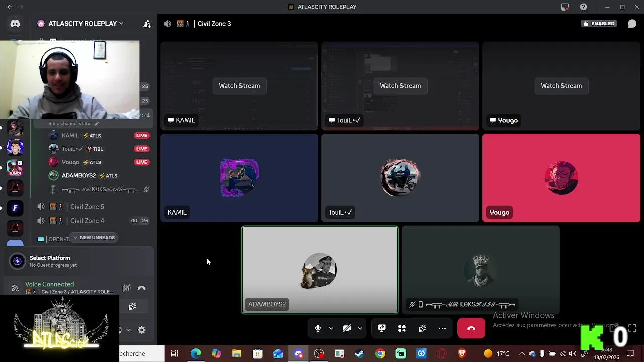Open the 17°C weather widget
This screenshot has width=644, height=362.
pos(496,354)
